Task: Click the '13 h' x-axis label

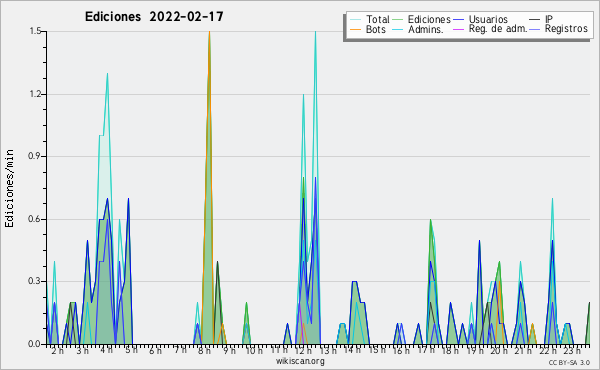Action: (328, 351)
